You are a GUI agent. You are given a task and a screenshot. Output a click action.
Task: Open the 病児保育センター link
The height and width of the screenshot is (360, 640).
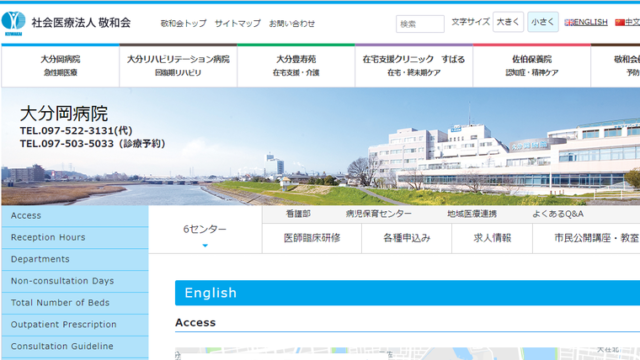point(378,214)
